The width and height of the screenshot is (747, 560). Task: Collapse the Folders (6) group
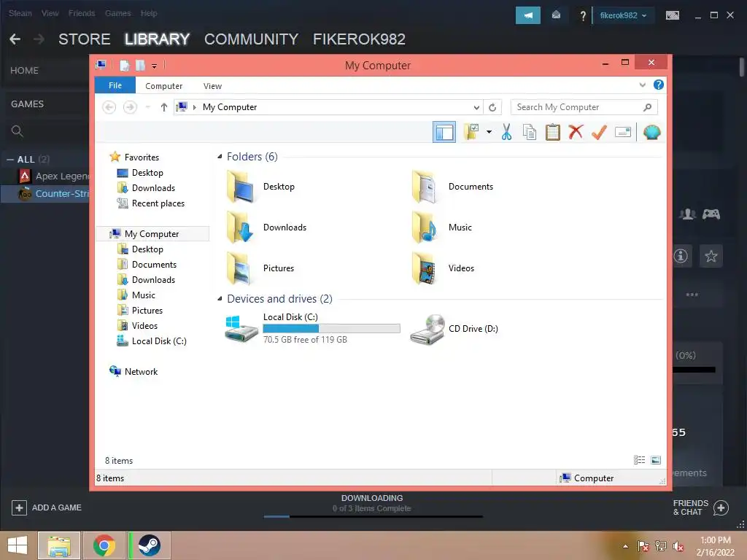[x=220, y=157]
